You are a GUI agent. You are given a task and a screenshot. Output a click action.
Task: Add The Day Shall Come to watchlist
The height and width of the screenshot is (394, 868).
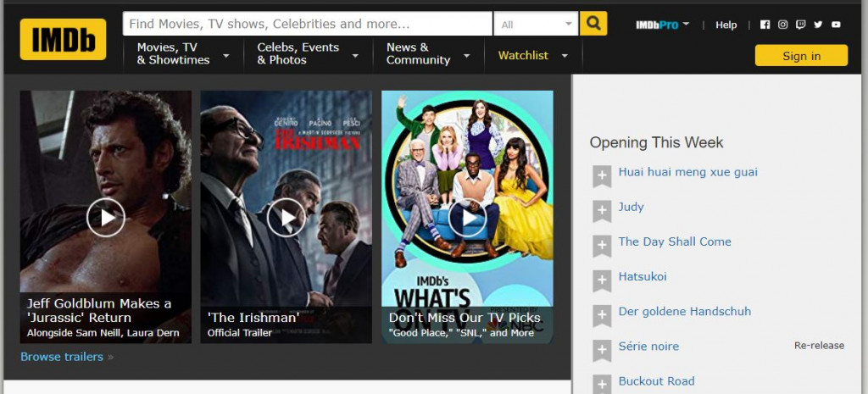tap(602, 247)
